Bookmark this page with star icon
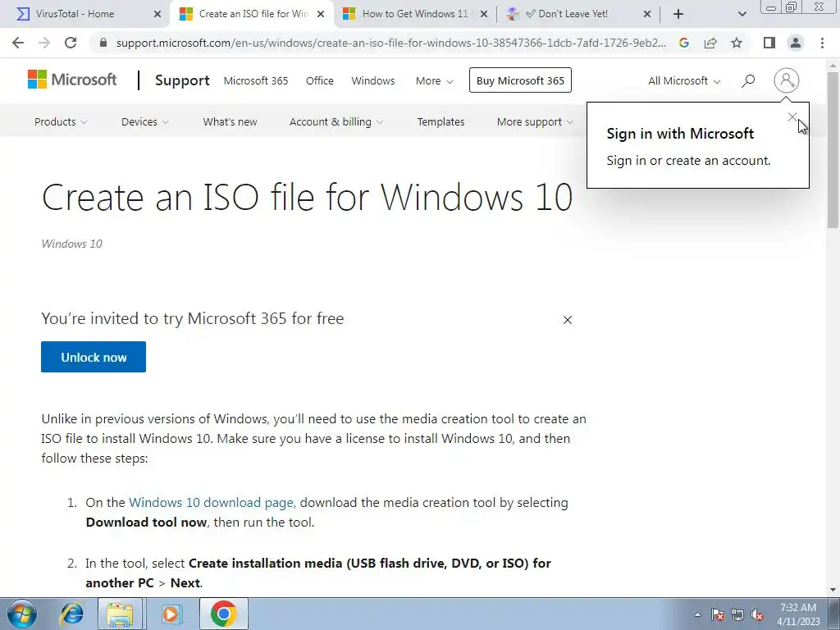The image size is (840, 630). click(x=737, y=43)
